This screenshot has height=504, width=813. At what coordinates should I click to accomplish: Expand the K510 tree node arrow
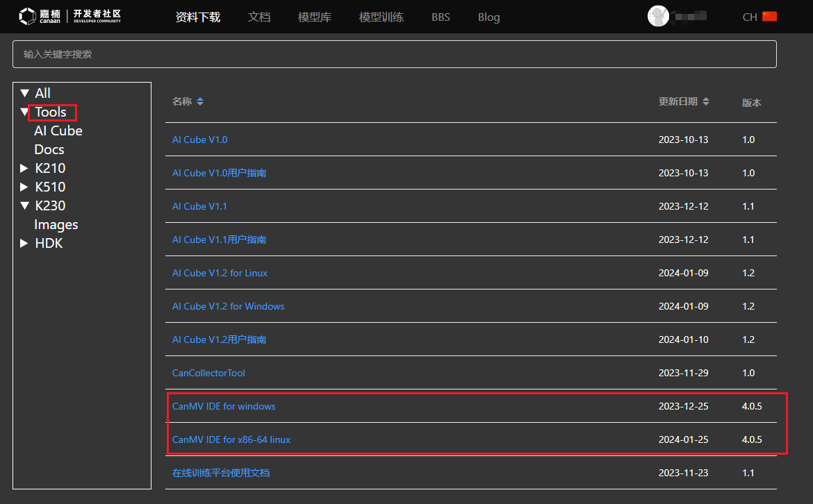[24, 187]
